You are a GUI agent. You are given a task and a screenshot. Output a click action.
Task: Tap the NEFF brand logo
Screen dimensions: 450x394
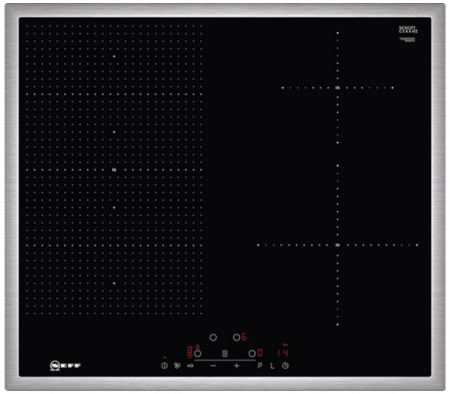[x=65, y=365]
